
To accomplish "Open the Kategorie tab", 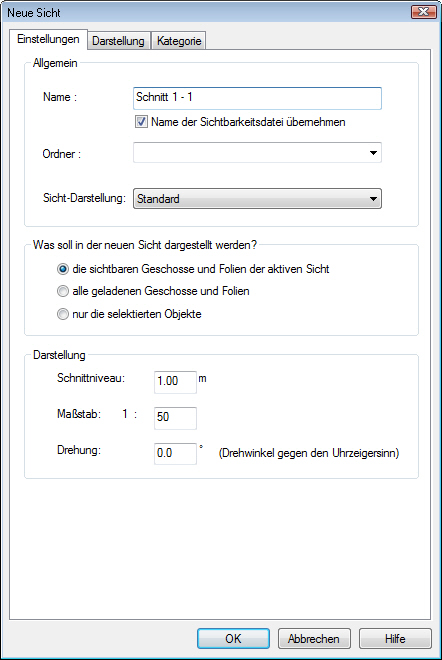I will pos(178,41).
